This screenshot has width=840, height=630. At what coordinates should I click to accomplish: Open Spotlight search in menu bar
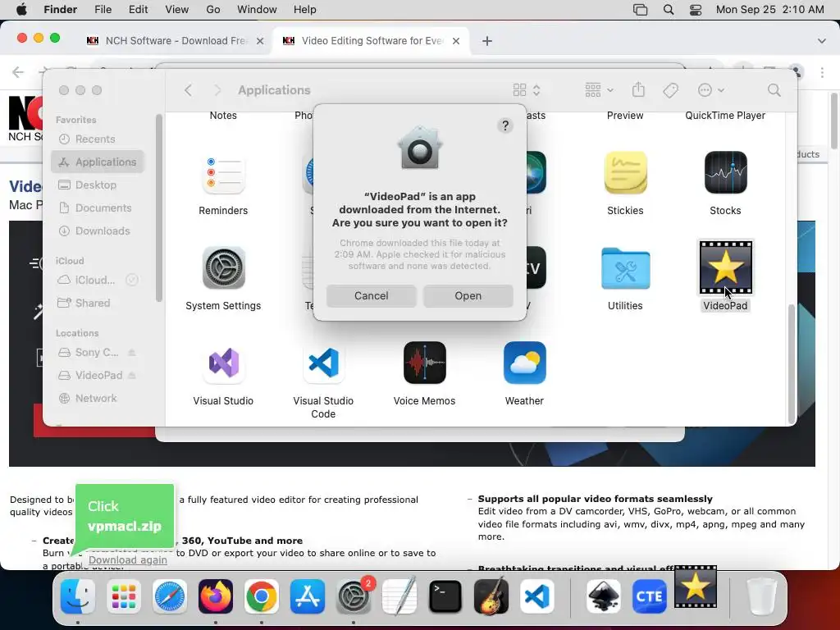[669, 10]
